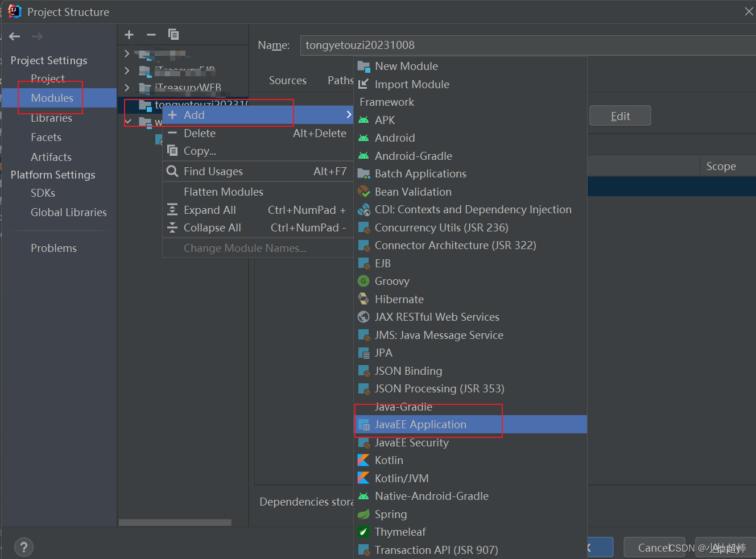Screen dimensions: 756x559
Task: Click the help question mark button
Action: 23,547
